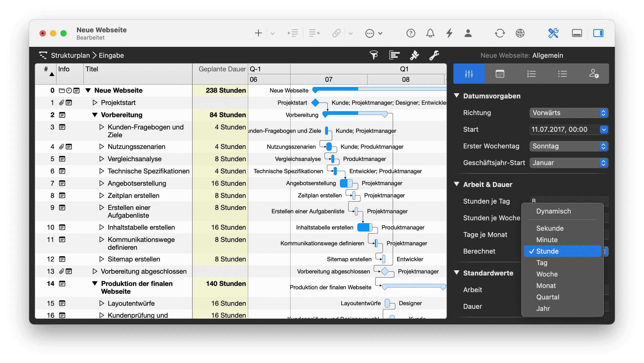644x363 pixels.
Task: Toggle bottom panel view button
Action: click(x=577, y=33)
